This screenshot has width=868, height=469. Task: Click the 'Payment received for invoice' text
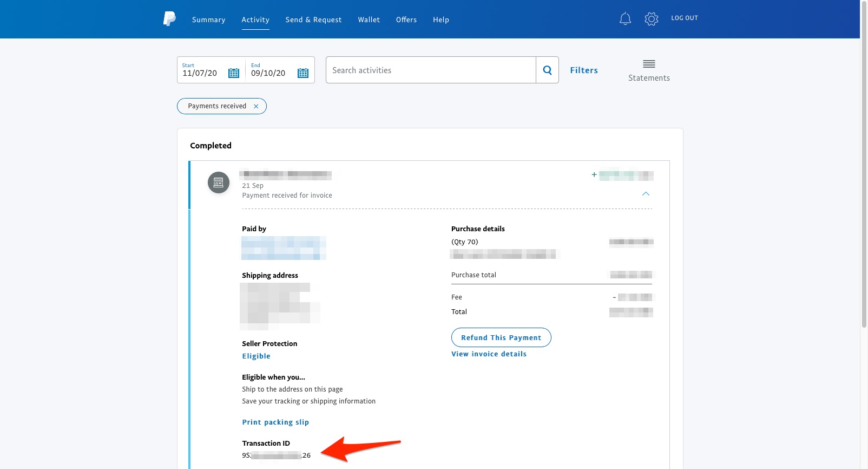click(287, 196)
